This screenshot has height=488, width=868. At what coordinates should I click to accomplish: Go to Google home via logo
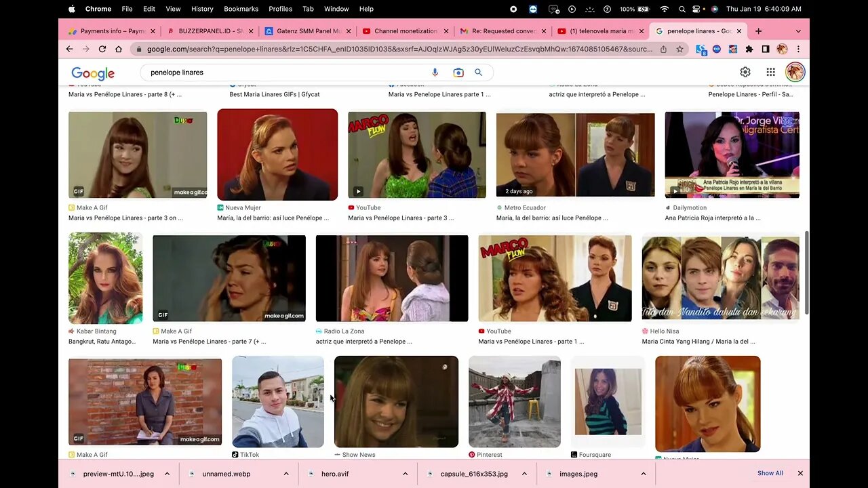[x=93, y=73]
